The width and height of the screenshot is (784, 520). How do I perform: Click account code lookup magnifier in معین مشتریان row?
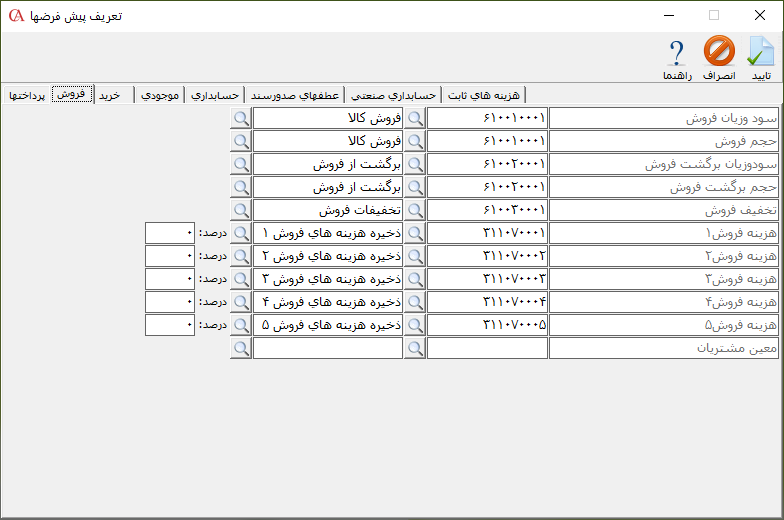coord(415,348)
